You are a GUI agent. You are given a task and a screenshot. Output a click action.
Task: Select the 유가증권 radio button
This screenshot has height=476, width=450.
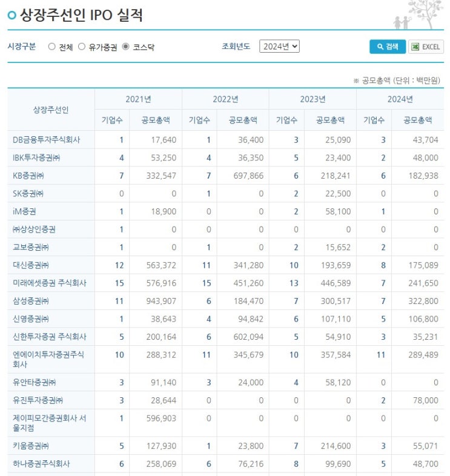tap(82, 47)
